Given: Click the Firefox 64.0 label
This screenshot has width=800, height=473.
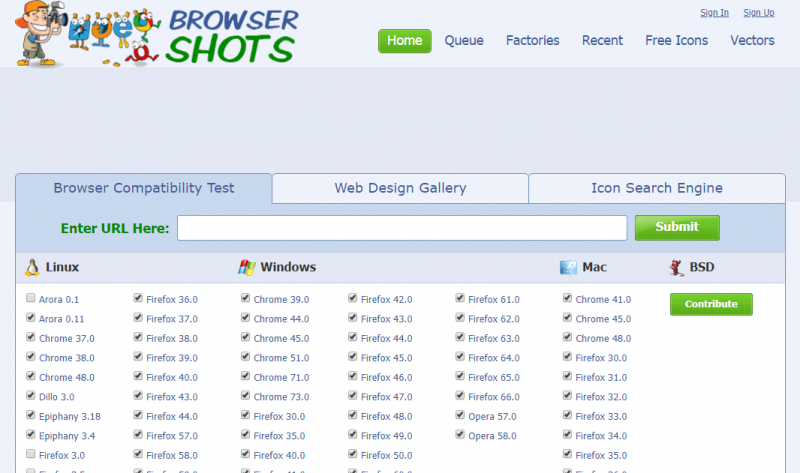Looking at the screenshot, I should point(494,358).
